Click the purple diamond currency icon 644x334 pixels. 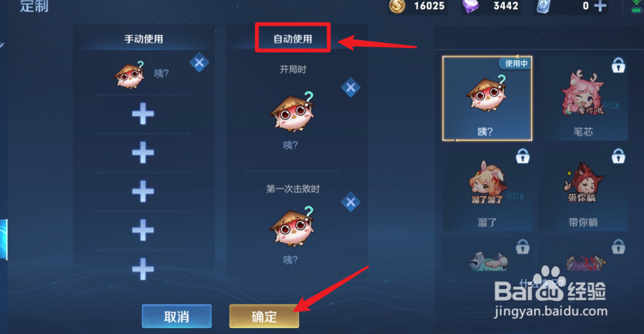pos(471,6)
